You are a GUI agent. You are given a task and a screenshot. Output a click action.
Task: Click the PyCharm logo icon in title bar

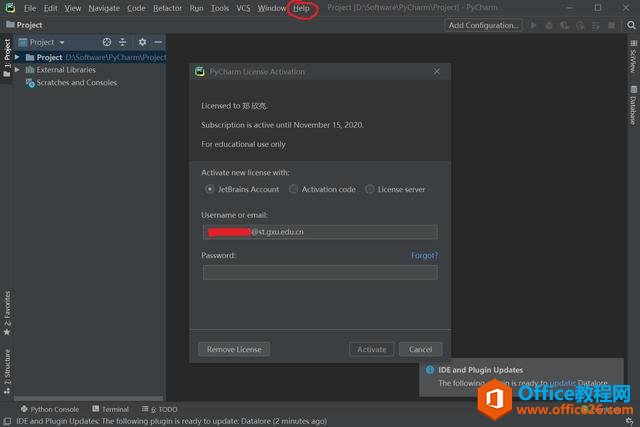pyautogui.click(x=10, y=8)
